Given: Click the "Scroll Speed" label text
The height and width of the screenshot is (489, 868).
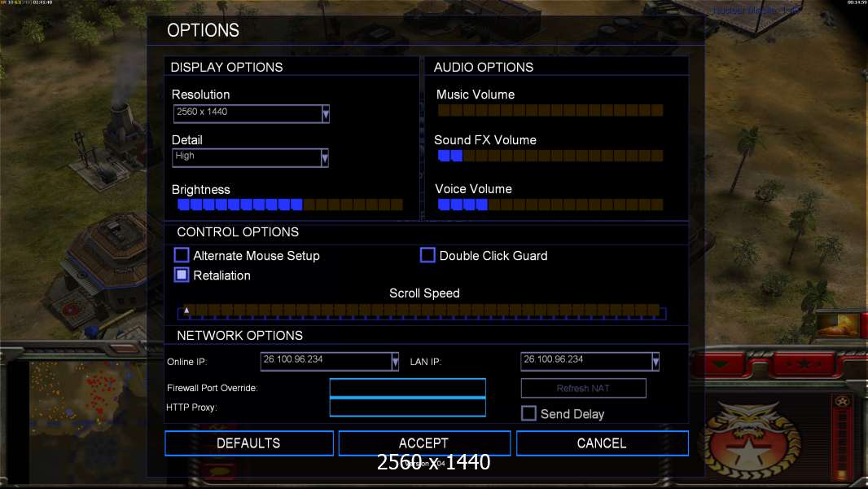Looking at the screenshot, I should [424, 293].
